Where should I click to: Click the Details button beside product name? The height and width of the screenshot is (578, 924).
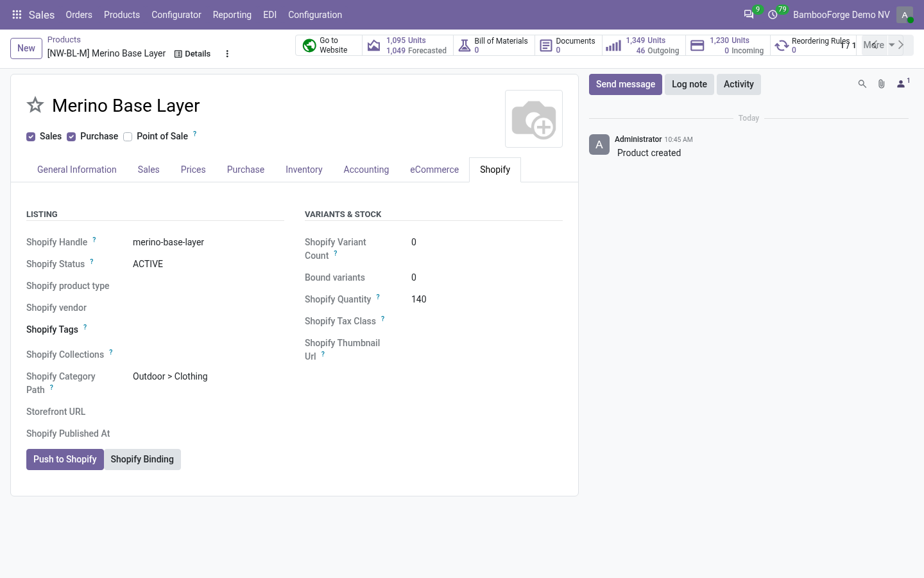(x=193, y=54)
